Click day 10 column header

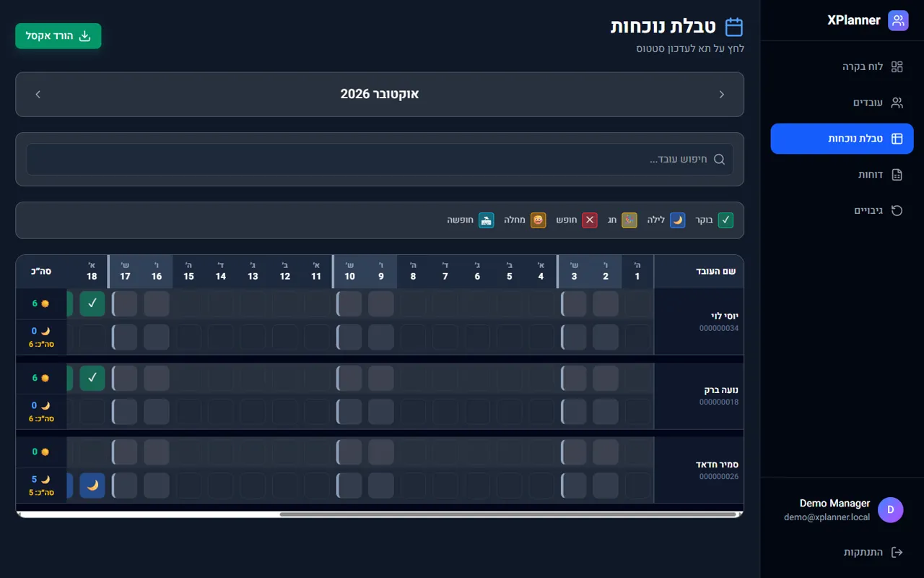click(x=349, y=271)
